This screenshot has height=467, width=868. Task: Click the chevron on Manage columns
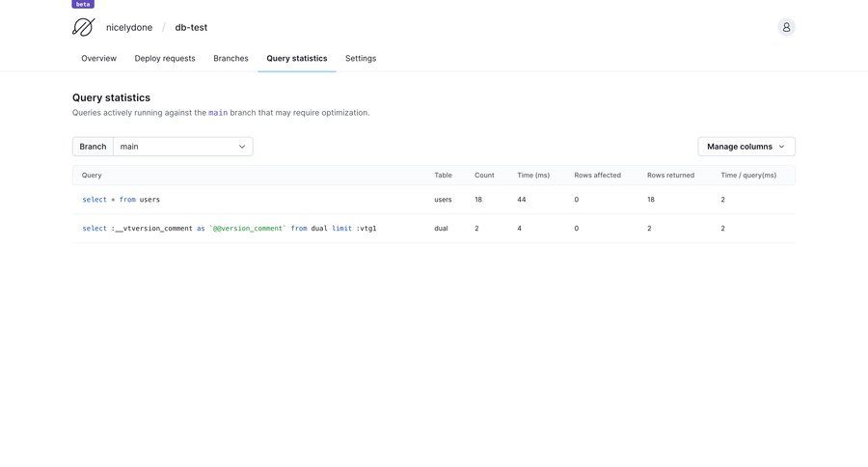point(781,147)
